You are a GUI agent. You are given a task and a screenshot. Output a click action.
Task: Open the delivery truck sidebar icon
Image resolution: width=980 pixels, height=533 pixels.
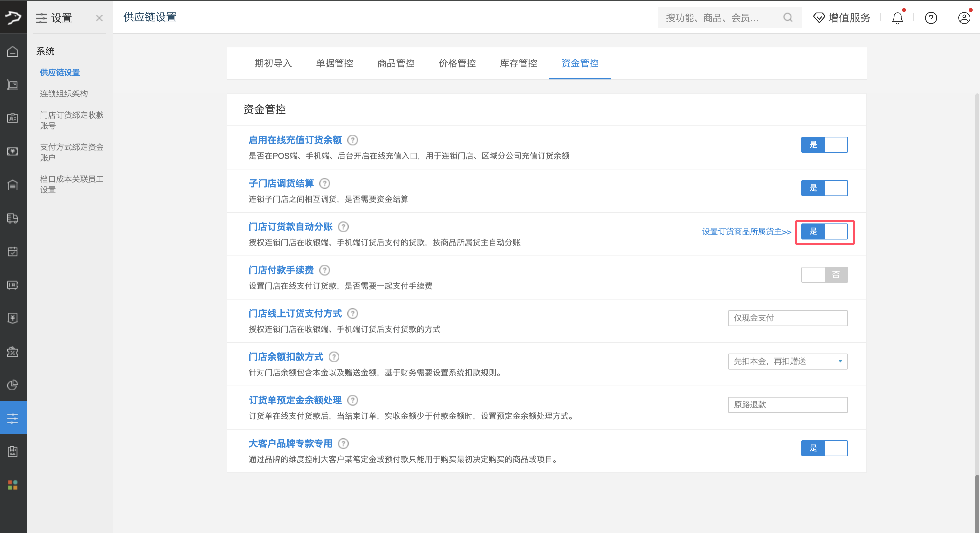[13, 218]
